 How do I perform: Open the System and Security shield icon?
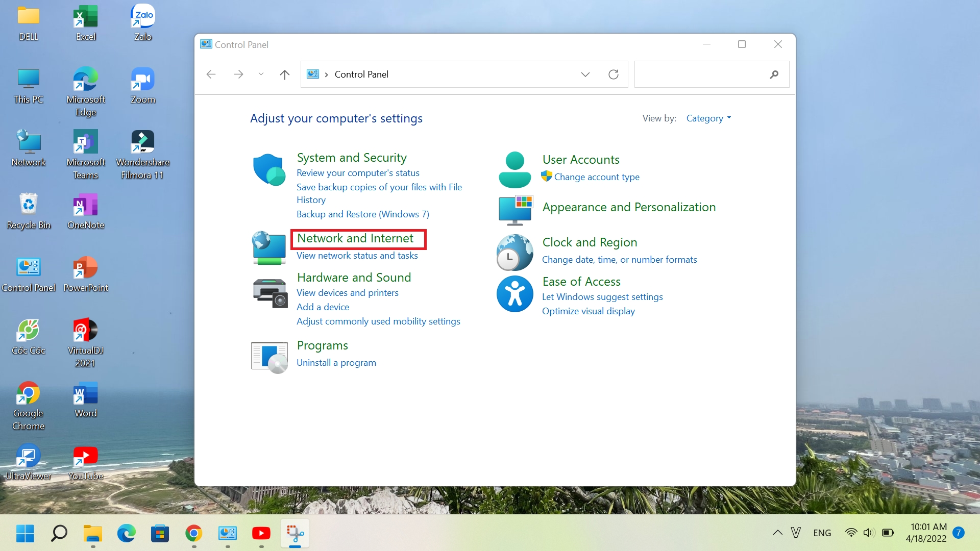pos(269,169)
